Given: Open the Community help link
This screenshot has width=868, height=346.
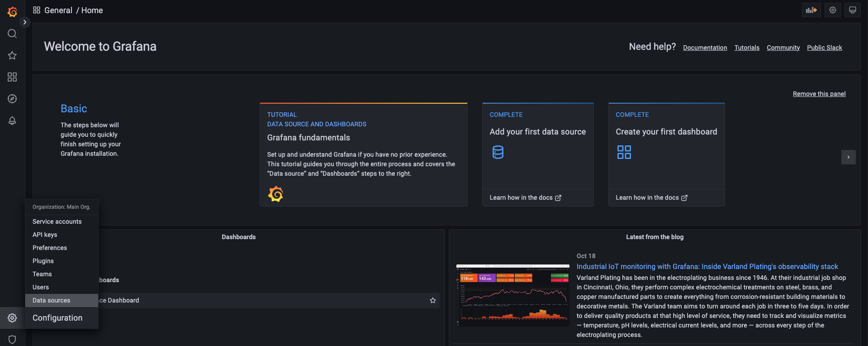Looking at the screenshot, I should click(x=783, y=48).
